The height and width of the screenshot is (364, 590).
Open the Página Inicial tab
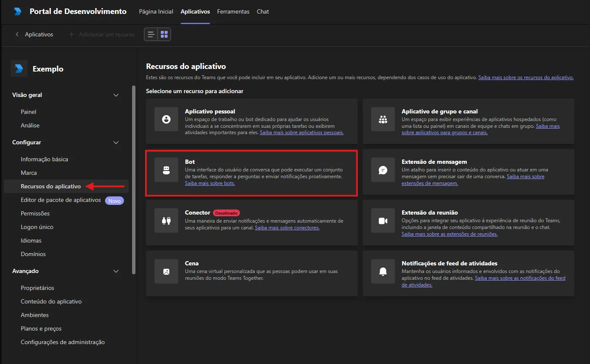pos(156,11)
